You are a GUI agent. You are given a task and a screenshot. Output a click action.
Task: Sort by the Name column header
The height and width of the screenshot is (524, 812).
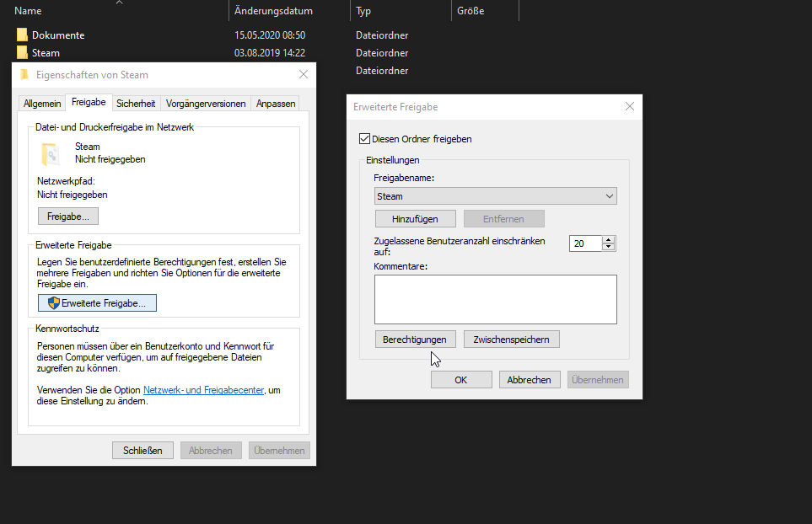[x=28, y=10]
